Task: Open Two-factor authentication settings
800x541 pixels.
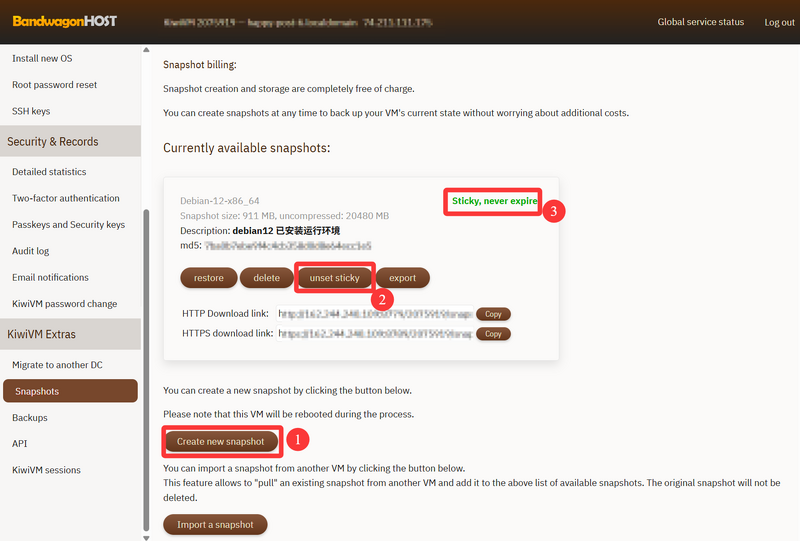Action: pyautogui.click(x=65, y=198)
